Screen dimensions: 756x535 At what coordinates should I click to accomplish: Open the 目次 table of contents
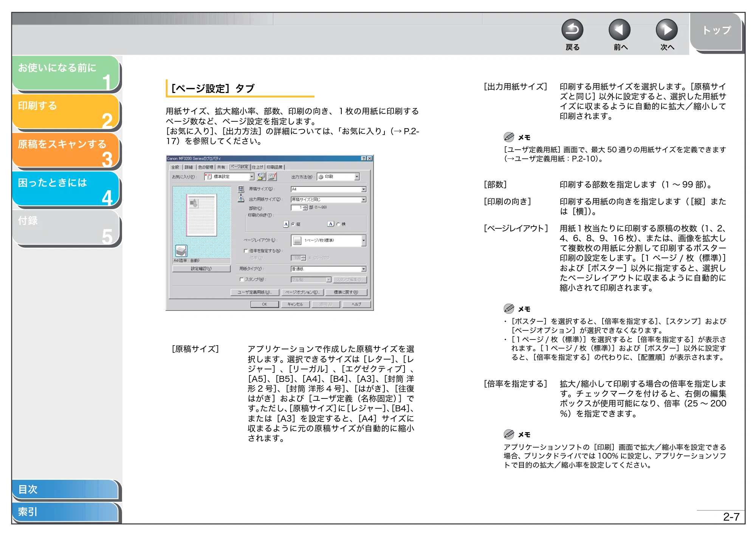[x=66, y=490]
